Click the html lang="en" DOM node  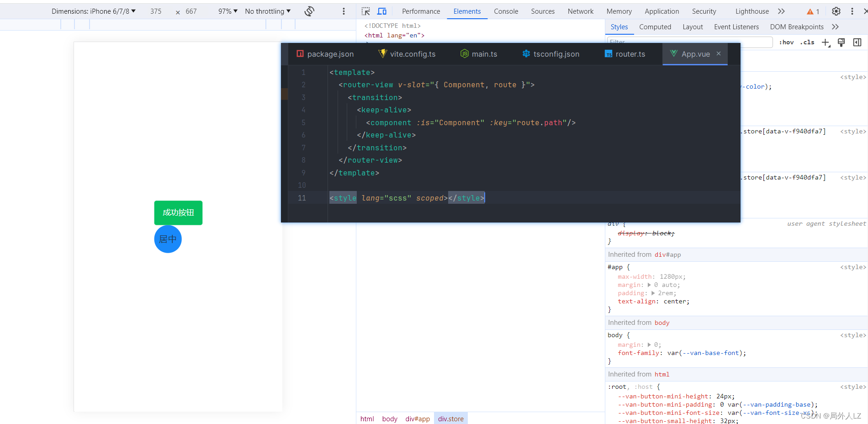pyautogui.click(x=394, y=35)
